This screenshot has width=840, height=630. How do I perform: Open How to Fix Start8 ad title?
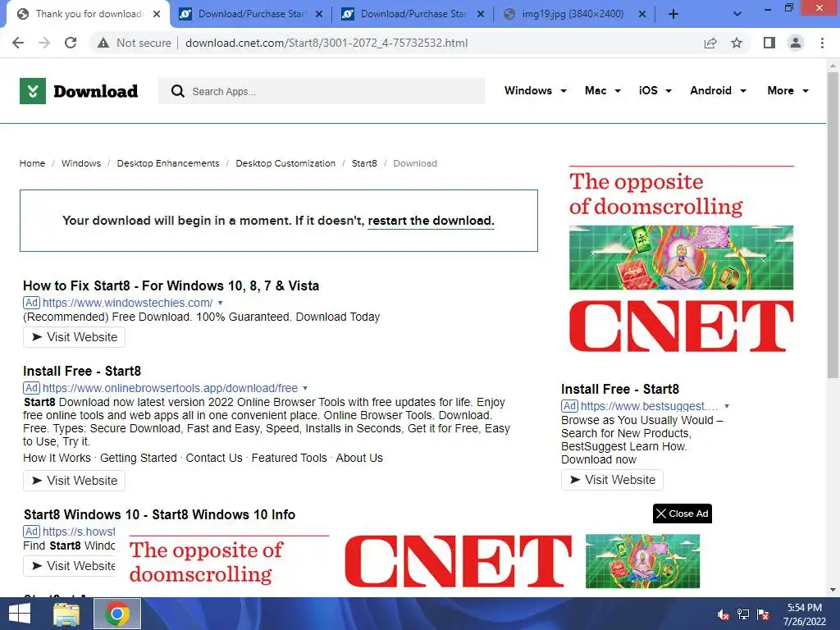(x=171, y=285)
